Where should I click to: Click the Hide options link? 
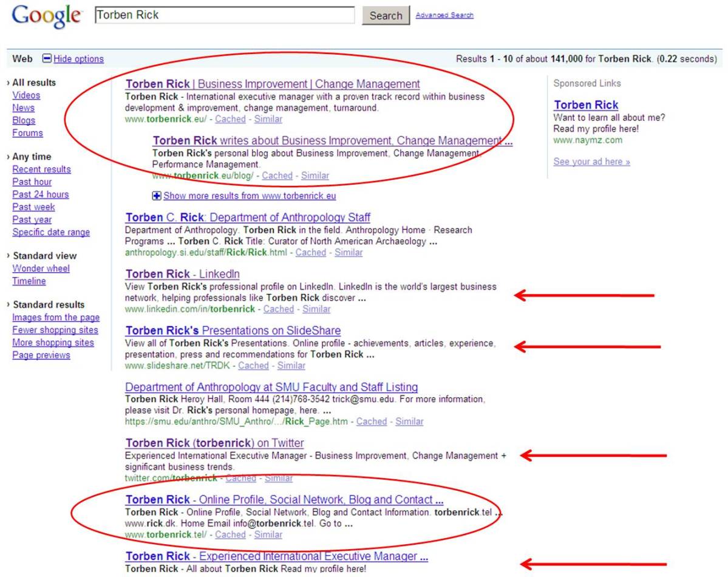[x=78, y=59]
